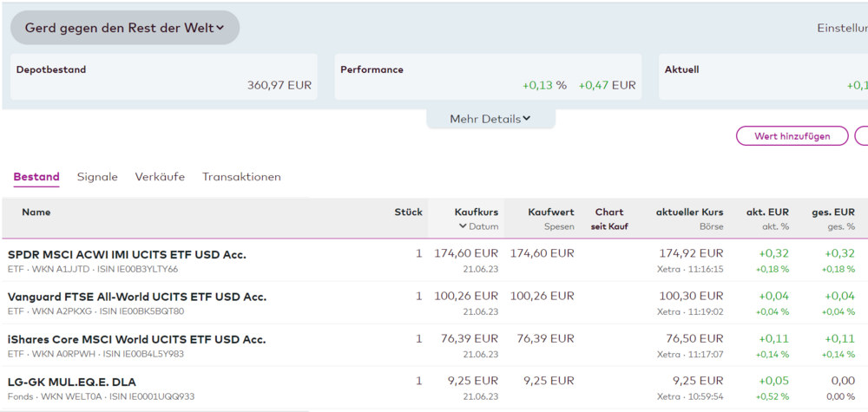Click the Performance summary card

pos(488,77)
